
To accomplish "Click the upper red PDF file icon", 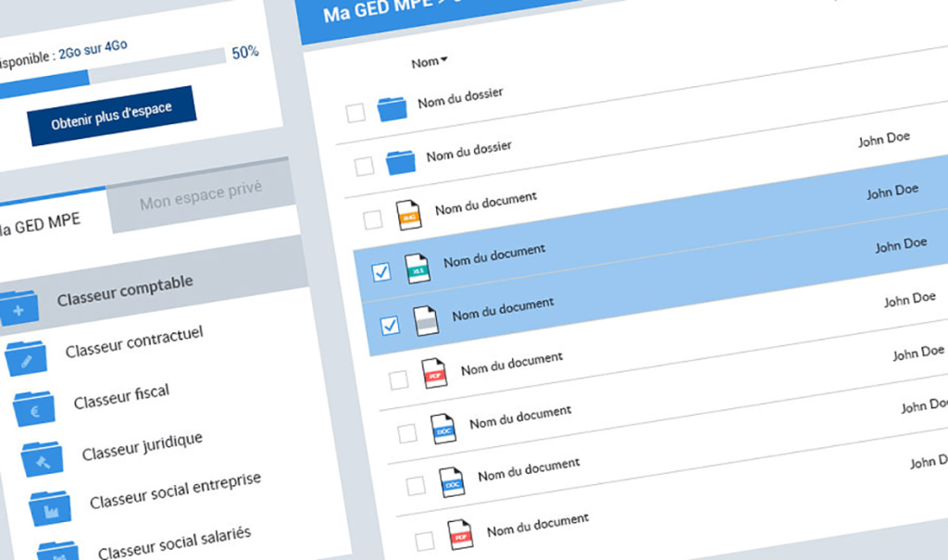I will 435,374.
